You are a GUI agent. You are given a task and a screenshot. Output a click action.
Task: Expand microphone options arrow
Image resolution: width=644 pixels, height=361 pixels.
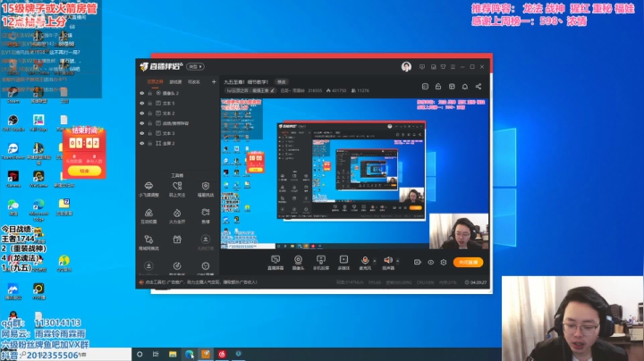374,261
